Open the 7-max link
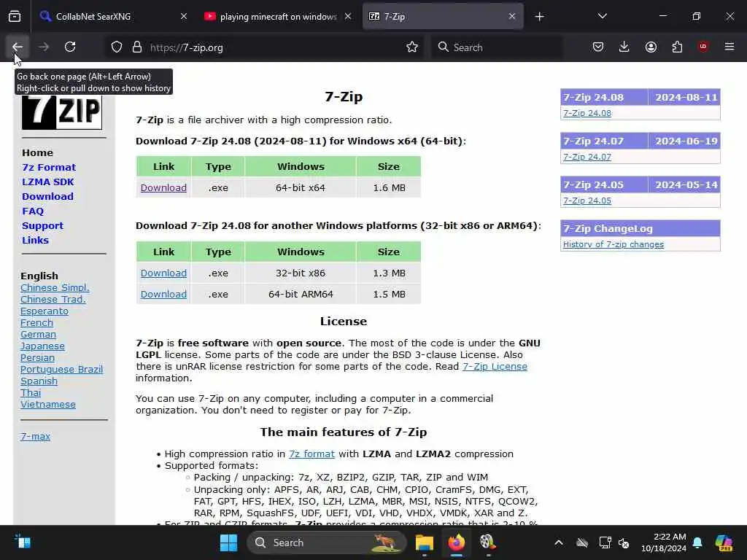Viewport: 747px width, 560px height. click(35, 436)
